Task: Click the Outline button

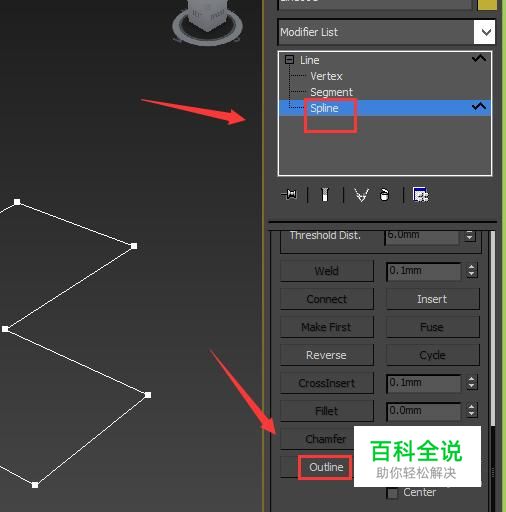Action: click(317, 467)
